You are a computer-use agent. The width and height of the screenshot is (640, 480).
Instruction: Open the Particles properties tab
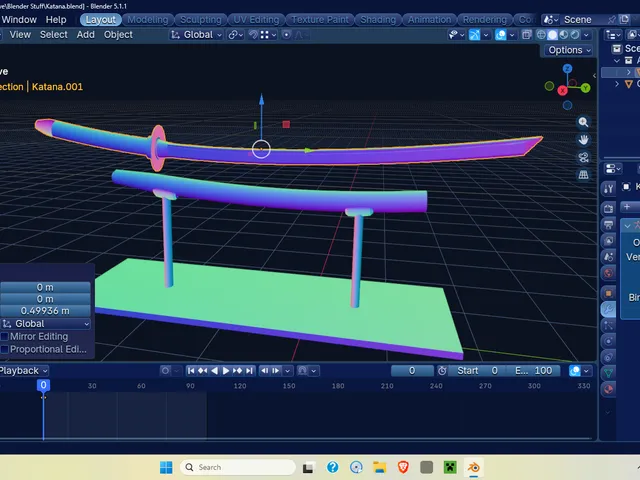[608, 325]
